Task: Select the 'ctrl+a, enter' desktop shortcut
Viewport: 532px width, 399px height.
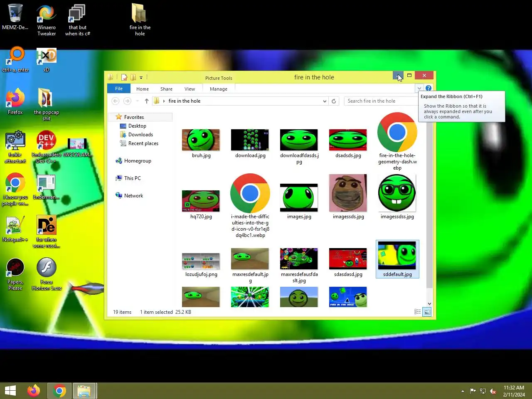Action: tap(15, 59)
